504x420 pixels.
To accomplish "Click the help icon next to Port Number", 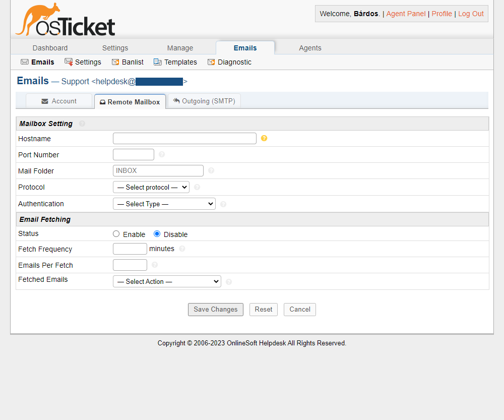I will point(161,154).
